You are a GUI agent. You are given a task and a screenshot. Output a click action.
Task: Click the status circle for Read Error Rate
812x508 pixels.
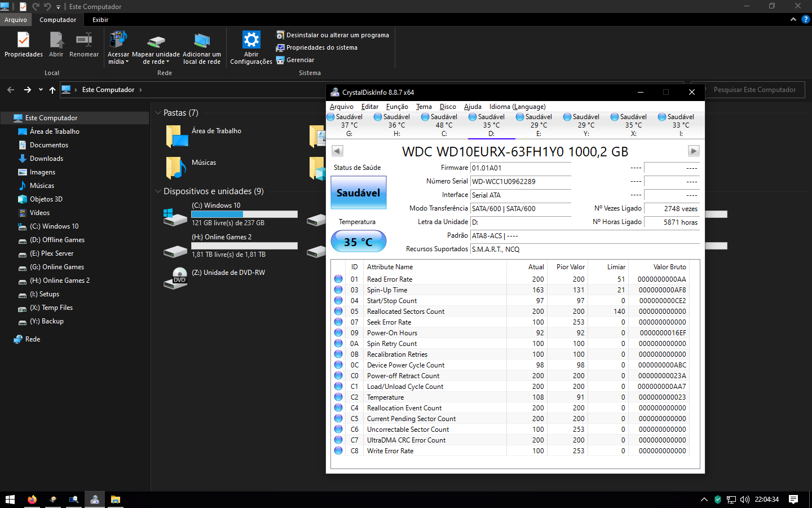point(338,279)
